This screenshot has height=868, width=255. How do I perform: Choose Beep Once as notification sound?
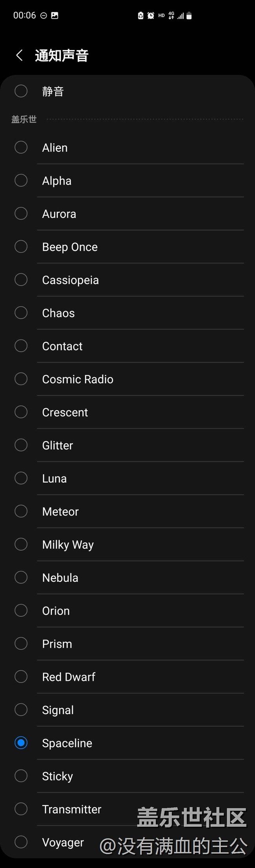tap(70, 247)
